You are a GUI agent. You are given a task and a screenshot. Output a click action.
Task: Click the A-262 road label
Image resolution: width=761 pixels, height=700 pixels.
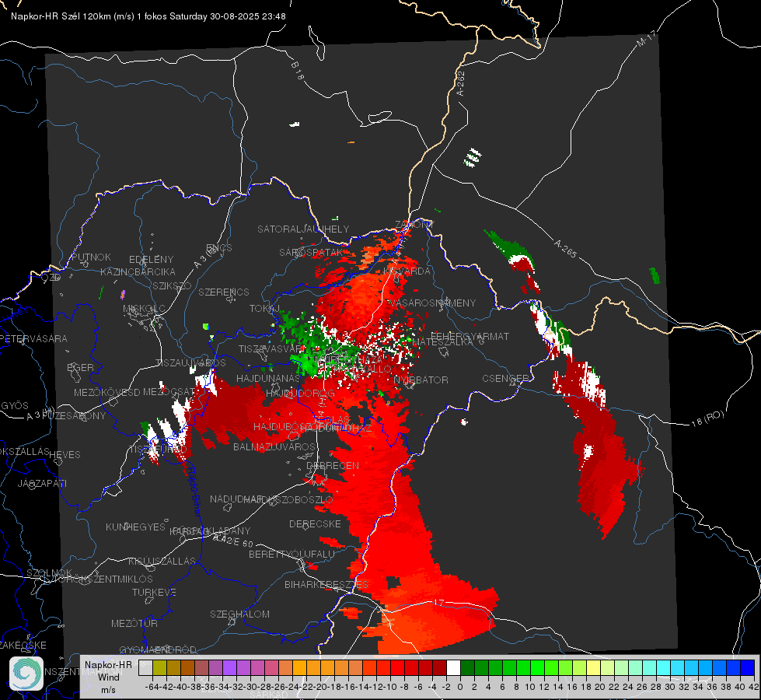461,83
